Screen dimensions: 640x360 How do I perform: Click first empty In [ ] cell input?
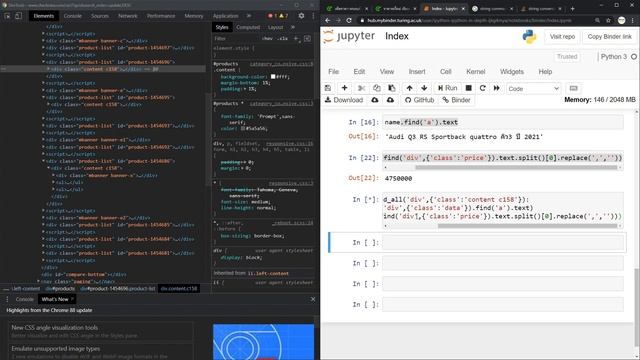(502, 242)
